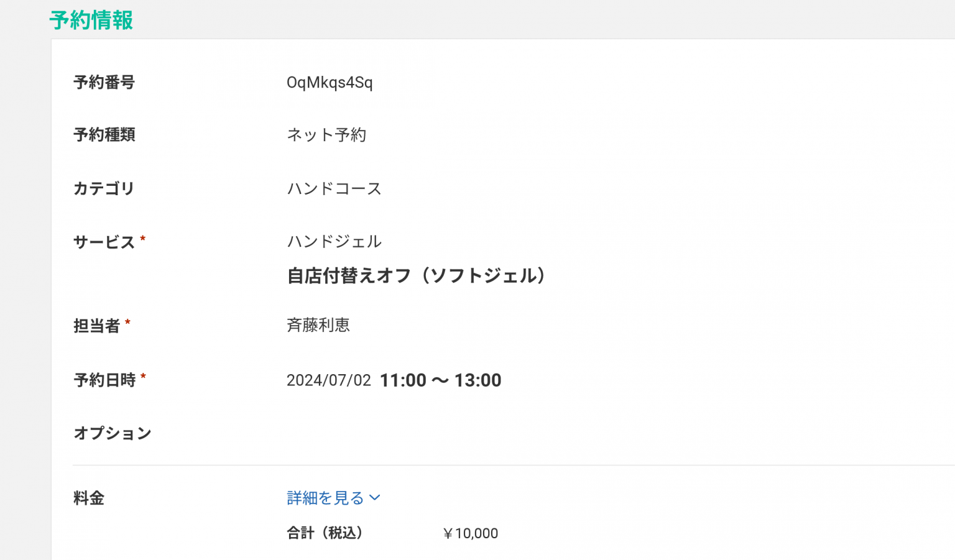
Task: Click the 予約番号 label
Action: click(104, 83)
